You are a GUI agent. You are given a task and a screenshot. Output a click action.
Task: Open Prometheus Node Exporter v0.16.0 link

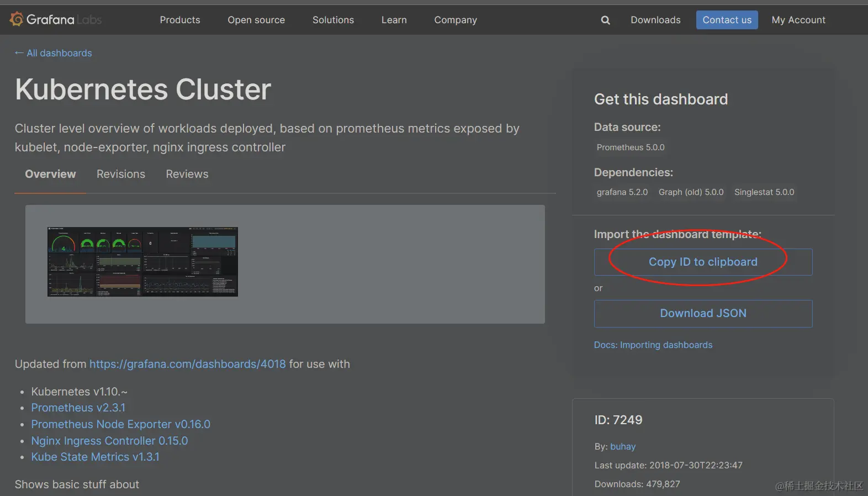tap(121, 424)
